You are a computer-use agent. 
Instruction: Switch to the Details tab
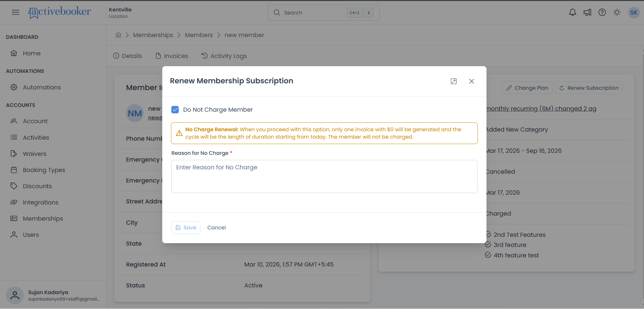tap(128, 56)
